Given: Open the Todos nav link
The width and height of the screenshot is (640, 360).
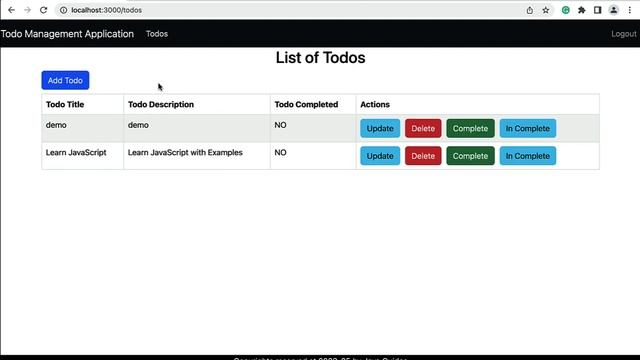Looking at the screenshot, I should [x=157, y=34].
